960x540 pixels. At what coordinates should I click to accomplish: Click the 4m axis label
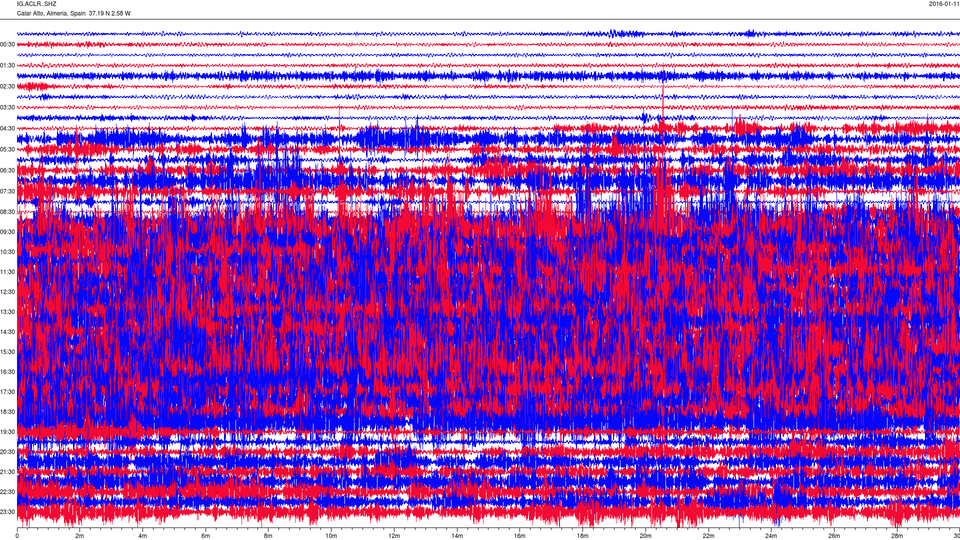[143, 536]
